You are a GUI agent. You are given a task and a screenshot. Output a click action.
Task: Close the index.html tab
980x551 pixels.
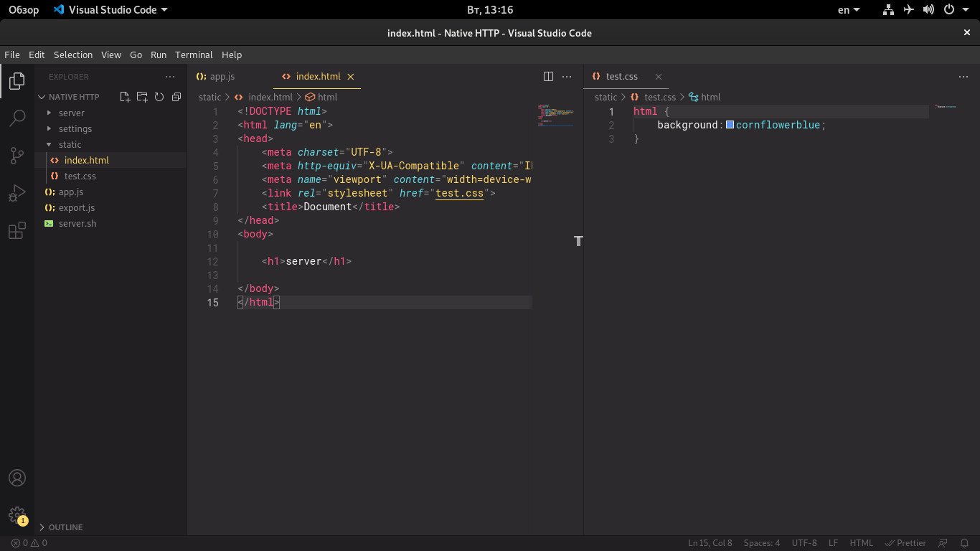click(351, 76)
